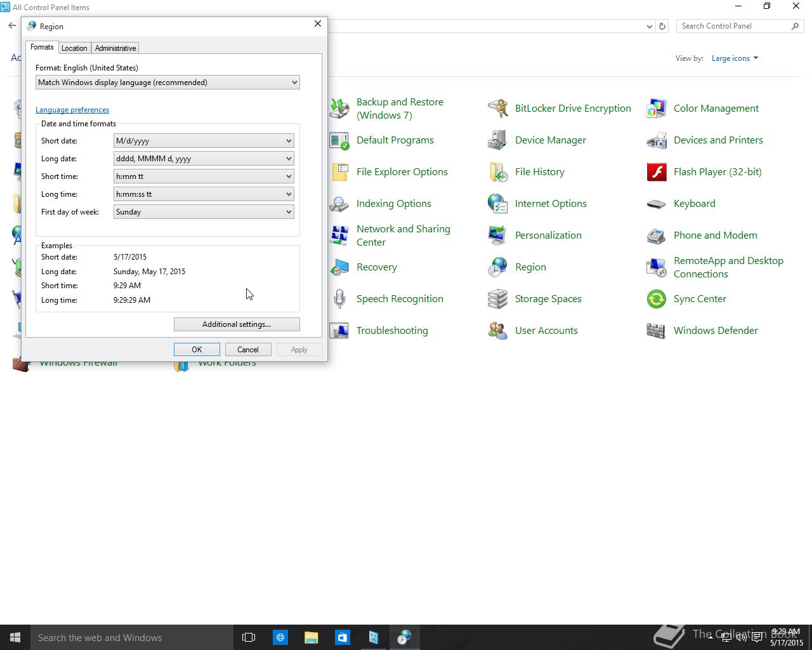Click the taskbar search box
Viewport: 812px width, 650px height.
pyautogui.click(x=131, y=637)
